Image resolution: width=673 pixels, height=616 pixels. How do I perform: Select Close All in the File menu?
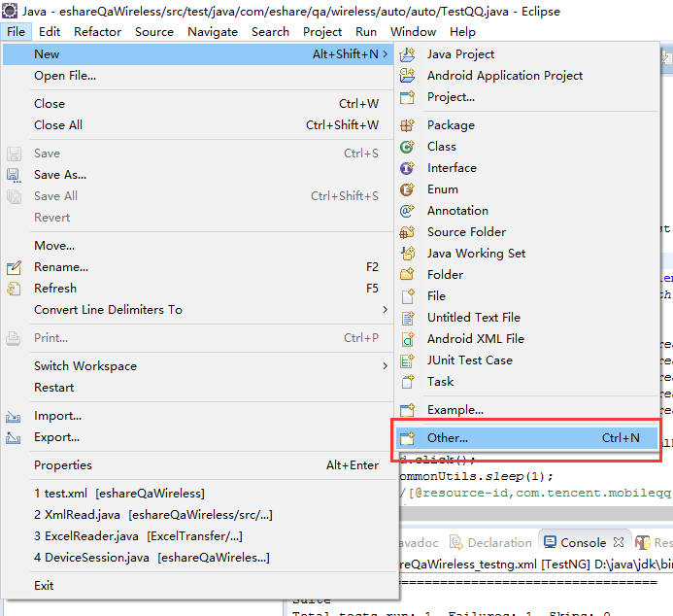pyautogui.click(x=198, y=125)
